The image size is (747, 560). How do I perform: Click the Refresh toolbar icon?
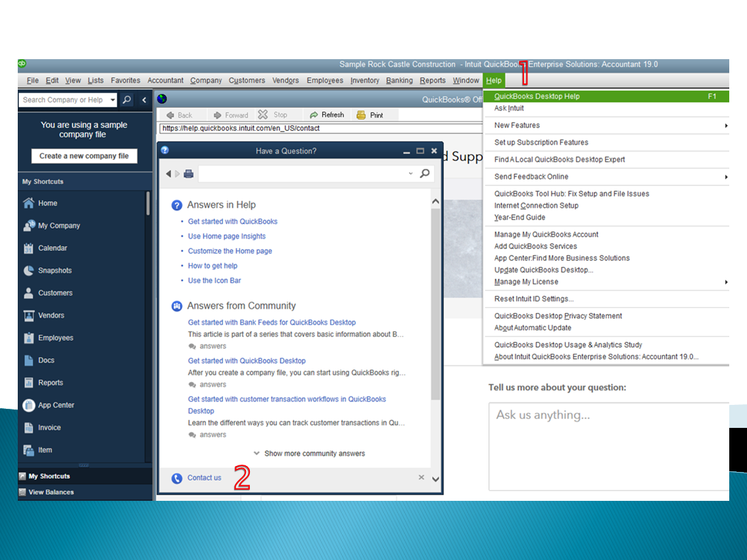[314, 115]
